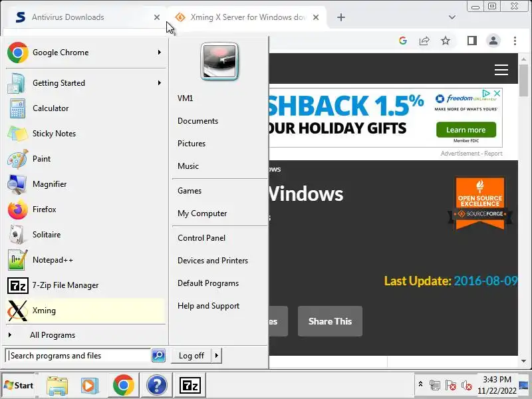Image resolution: width=532 pixels, height=399 pixels.
Task: Open 7-Zip File Manager entry
Action: pyautogui.click(x=86, y=285)
